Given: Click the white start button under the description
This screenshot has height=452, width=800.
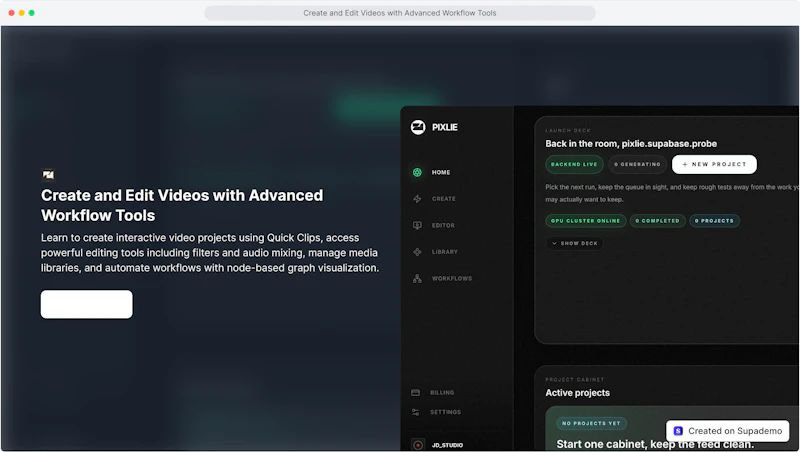Looking at the screenshot, I should (87, 305).
